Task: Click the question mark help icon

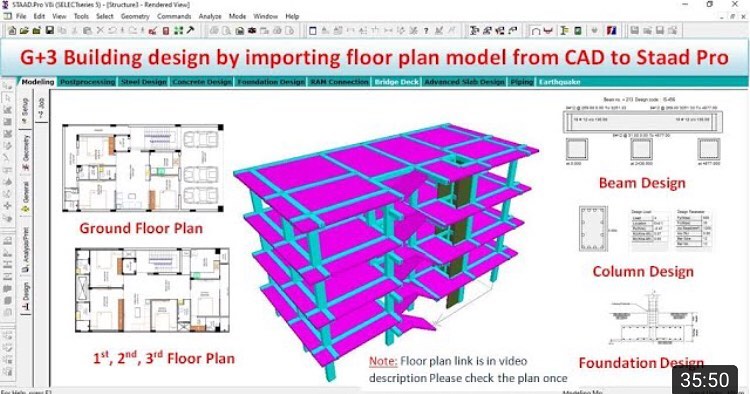Action: tap(426, 31)
